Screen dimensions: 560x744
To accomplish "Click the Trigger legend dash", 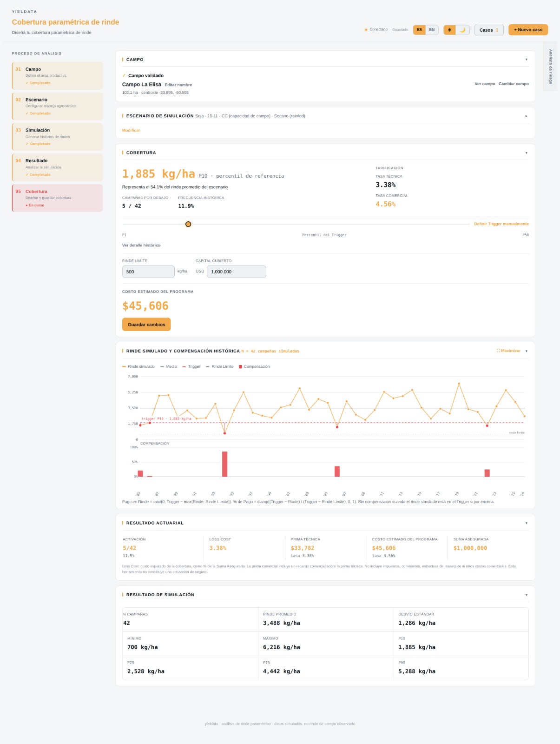I will [184, 366].
